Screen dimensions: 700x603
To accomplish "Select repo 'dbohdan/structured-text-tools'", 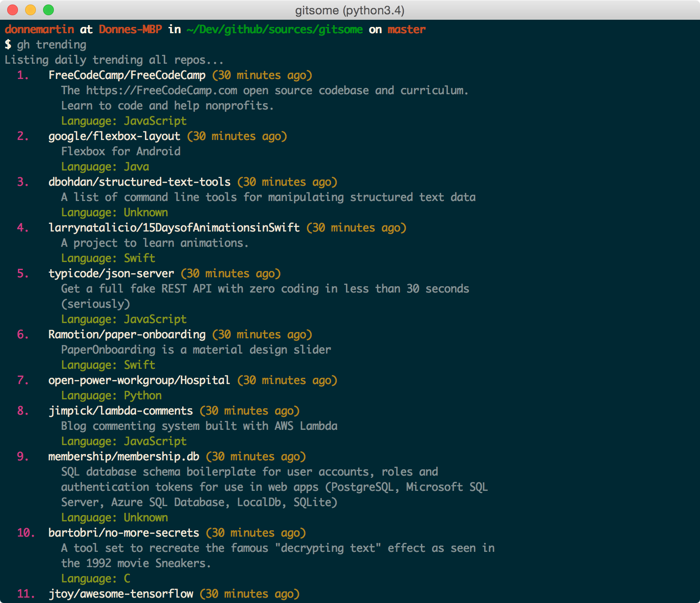I will (140, 182).
